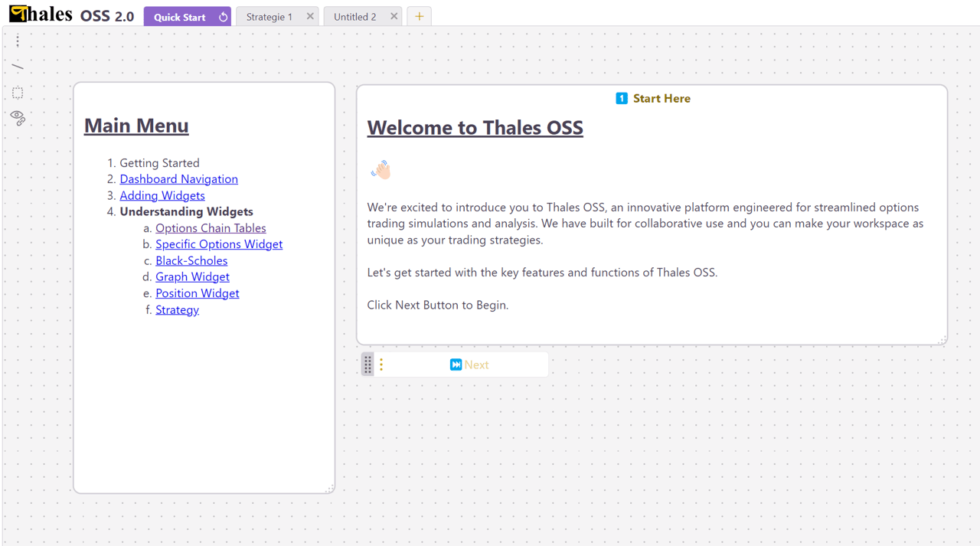Switch to the Quick Start tab

tap(179, 17)
